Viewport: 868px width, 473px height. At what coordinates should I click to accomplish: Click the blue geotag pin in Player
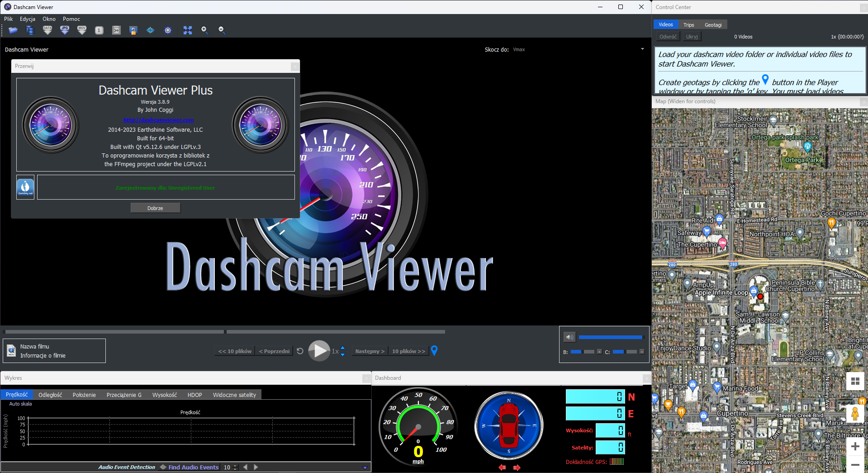pyautogui.click(x=434, y=351)
